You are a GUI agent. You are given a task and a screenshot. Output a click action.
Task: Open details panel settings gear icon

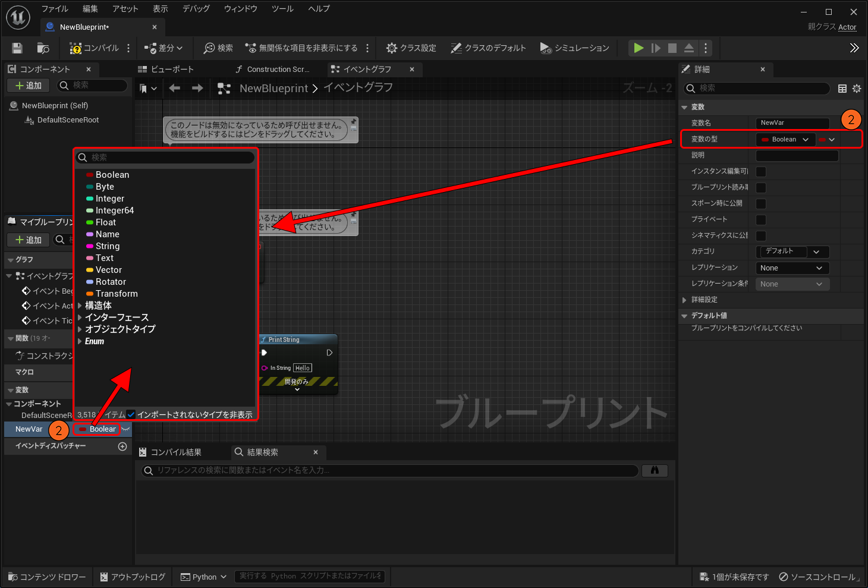coord(857,89)
